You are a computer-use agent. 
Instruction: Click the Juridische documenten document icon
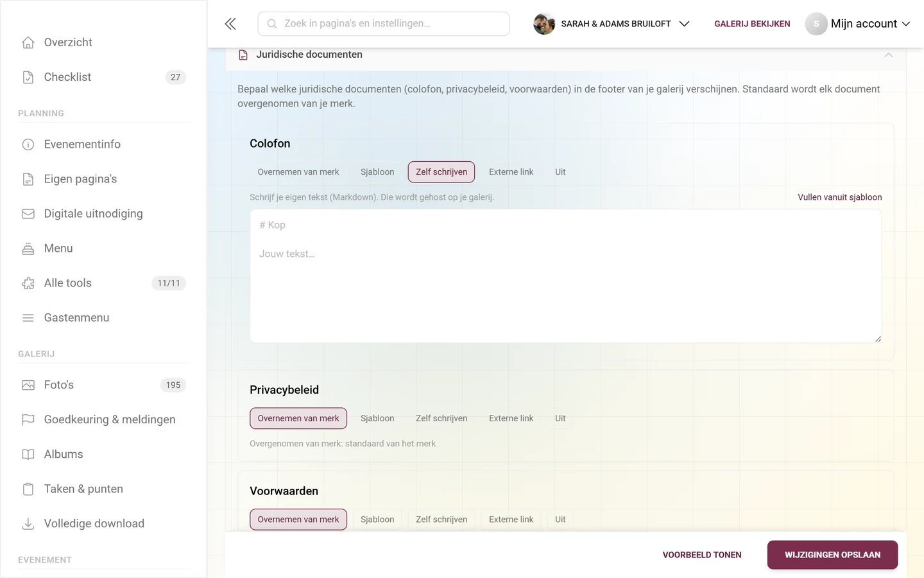click(x=243, y=55)
